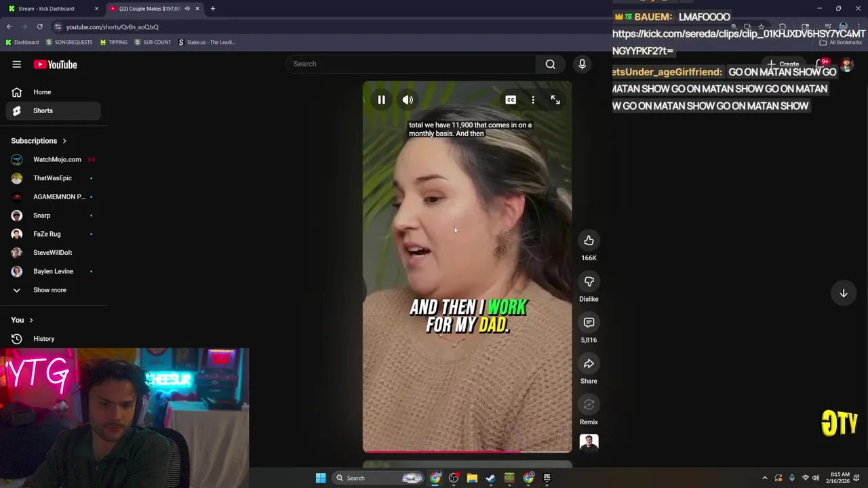Close the Kick Dashboard tab
The image size is (868, 488).
[96, 9]
